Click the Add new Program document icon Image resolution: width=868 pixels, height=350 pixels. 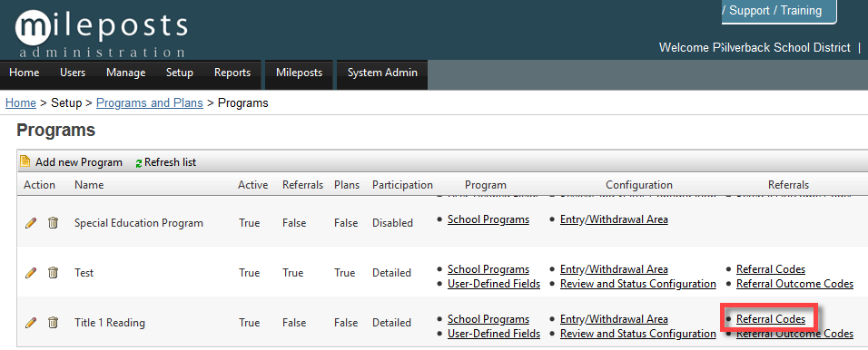(25, 161)
